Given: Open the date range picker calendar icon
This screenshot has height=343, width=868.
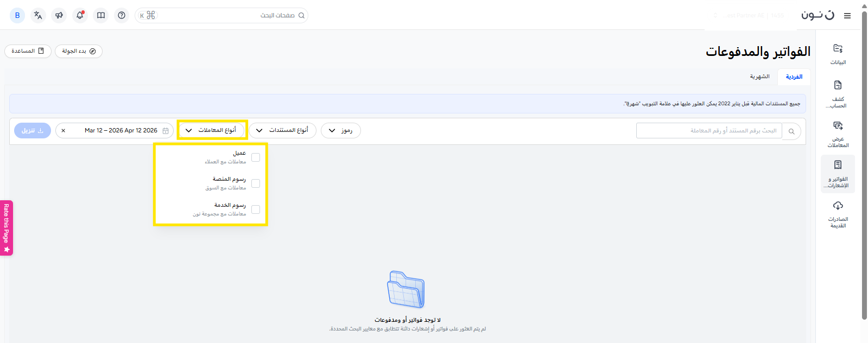Looking at the screenshot, I should click(166, 131).
